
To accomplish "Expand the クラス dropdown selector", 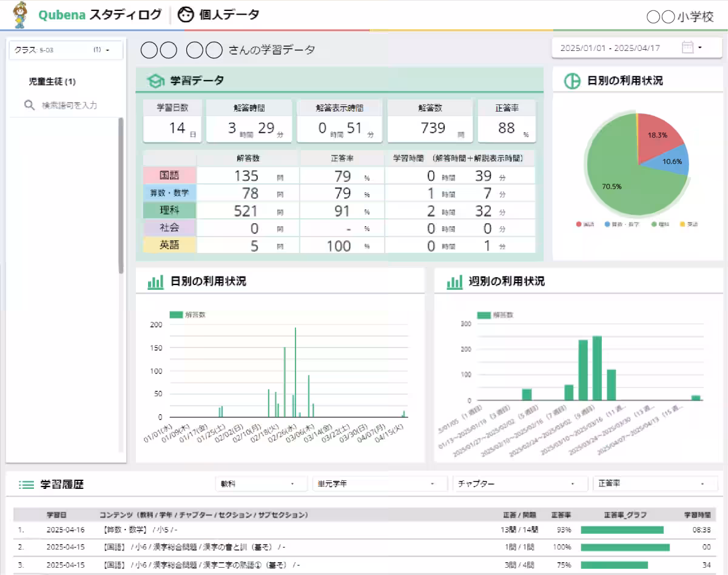I will pyautogui.click(x=66, y=50).
